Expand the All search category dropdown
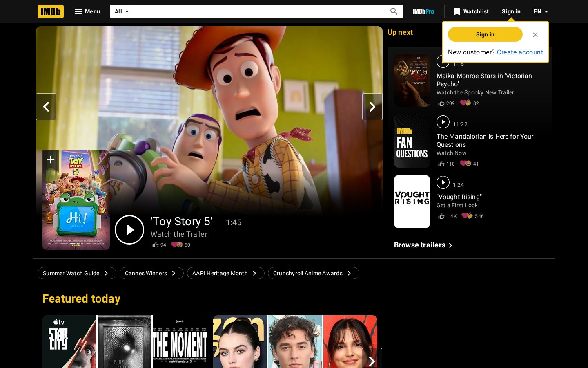Screen dimensions: 588x368 click(122, 11)
